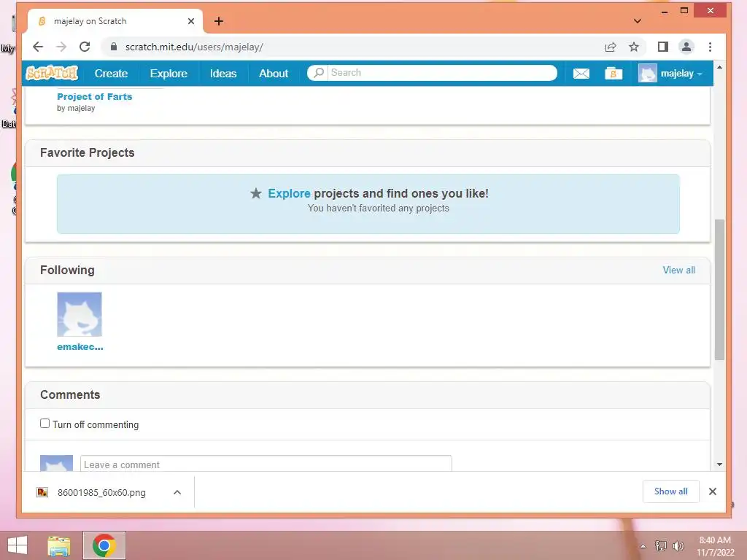Close the majelay on Scratch tab
This screenshot has height=560, width=747.
(191, 21)
